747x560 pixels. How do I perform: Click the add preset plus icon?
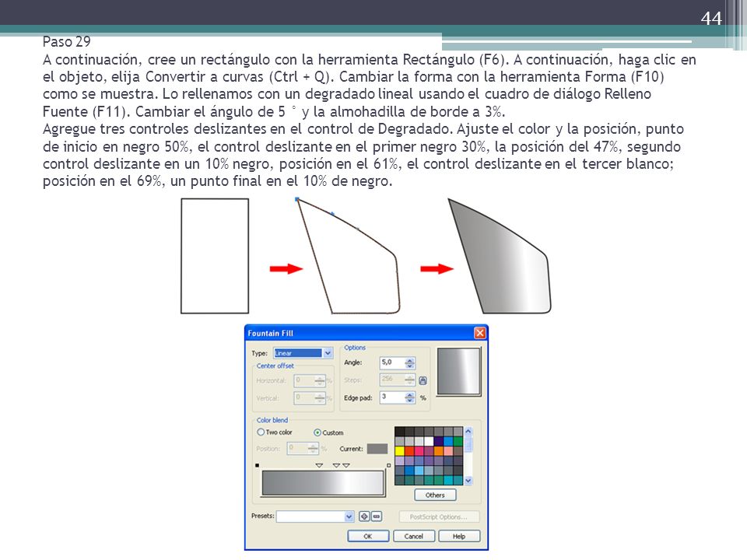[364, 516]
